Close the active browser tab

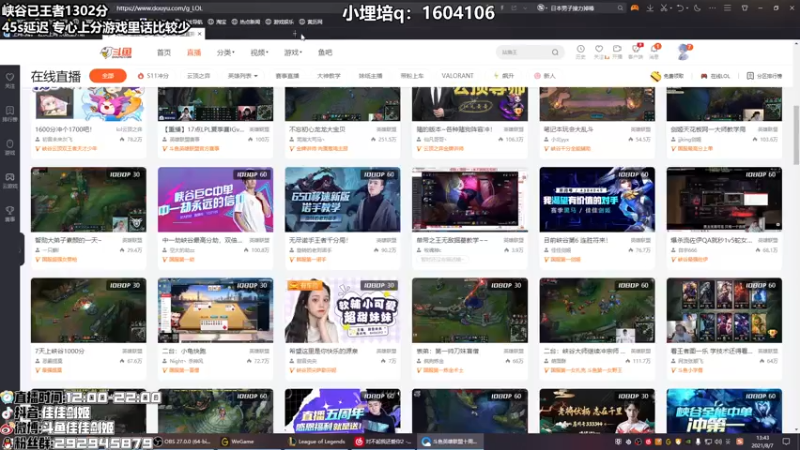coord(199,34)
